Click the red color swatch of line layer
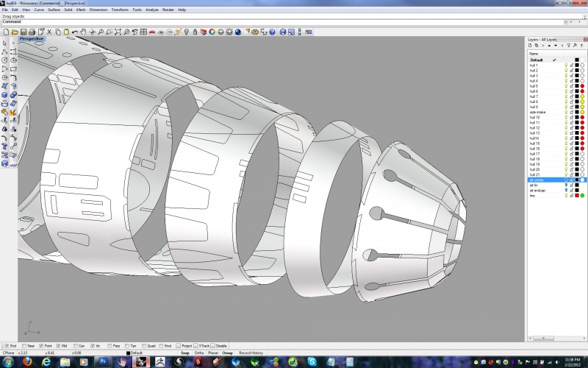Screen dimensions: 588x368 click(577, 196)
